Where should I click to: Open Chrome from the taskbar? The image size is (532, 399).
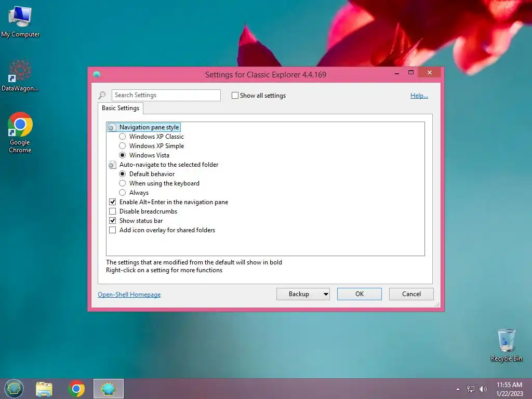76,389
